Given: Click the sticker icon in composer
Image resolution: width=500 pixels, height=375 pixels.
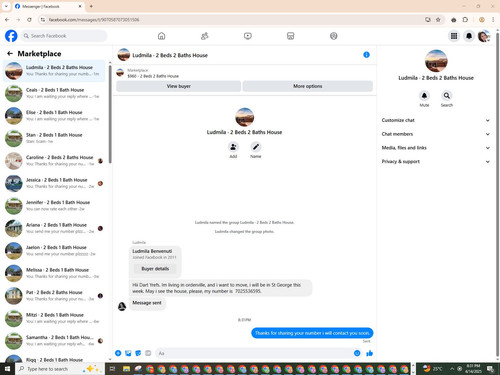Looking at the screenshot, I should 138,353.
